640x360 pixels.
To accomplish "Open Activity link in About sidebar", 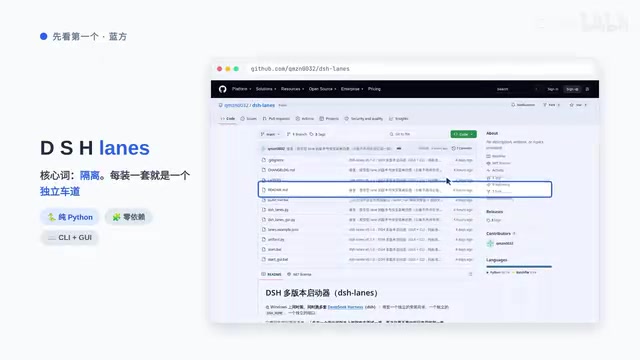I will click(495, 170).
